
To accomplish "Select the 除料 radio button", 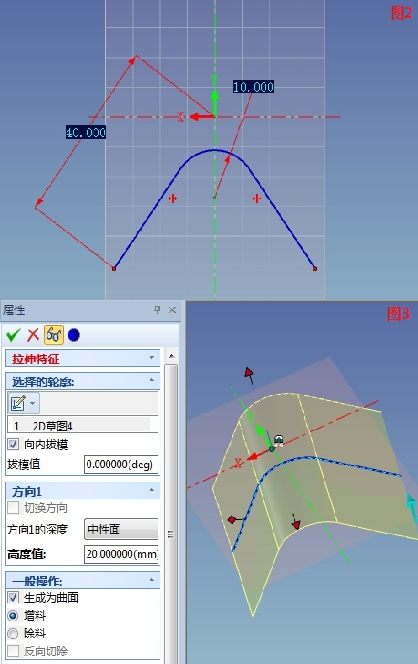I will tap(13, 633).
